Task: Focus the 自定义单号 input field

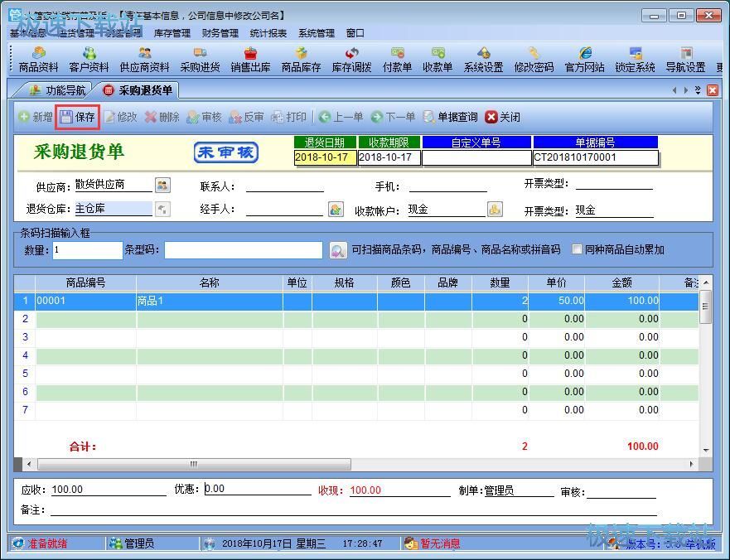Action: coord(476,157)
